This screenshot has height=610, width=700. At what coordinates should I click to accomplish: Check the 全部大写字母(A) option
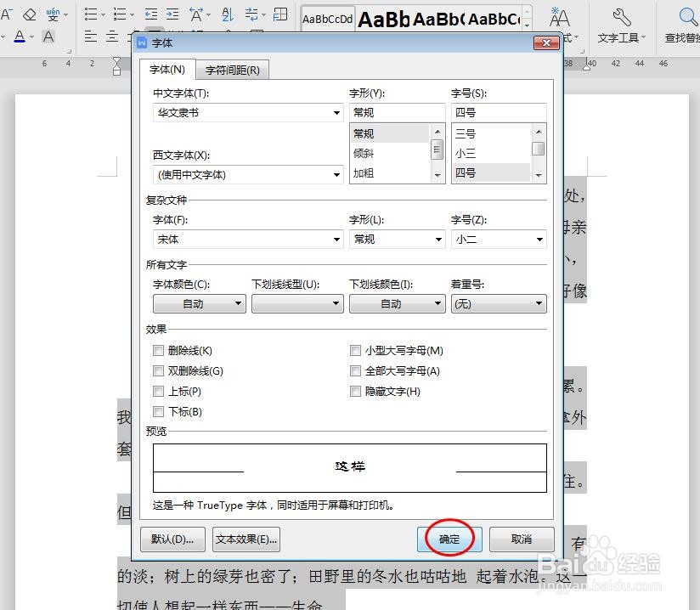click(355, 370)
